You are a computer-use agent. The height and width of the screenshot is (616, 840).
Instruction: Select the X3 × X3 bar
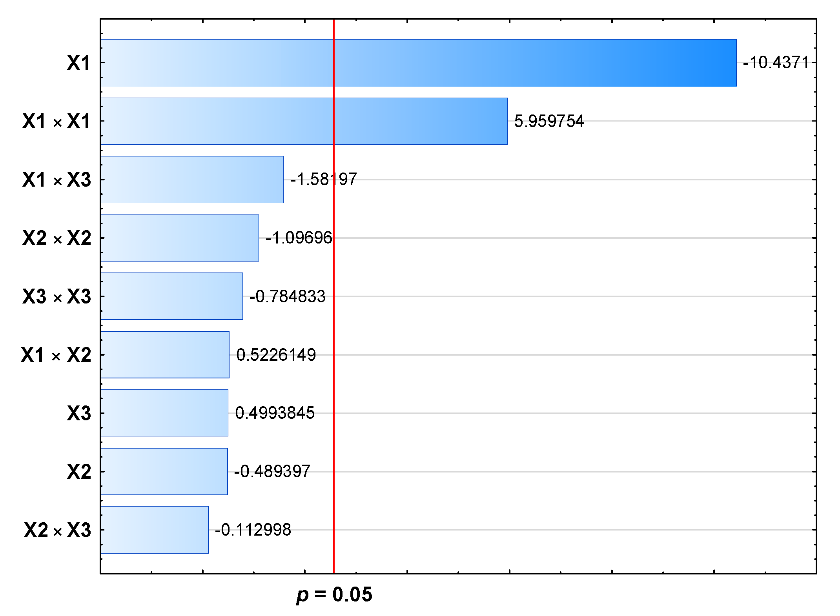point(171,296)
